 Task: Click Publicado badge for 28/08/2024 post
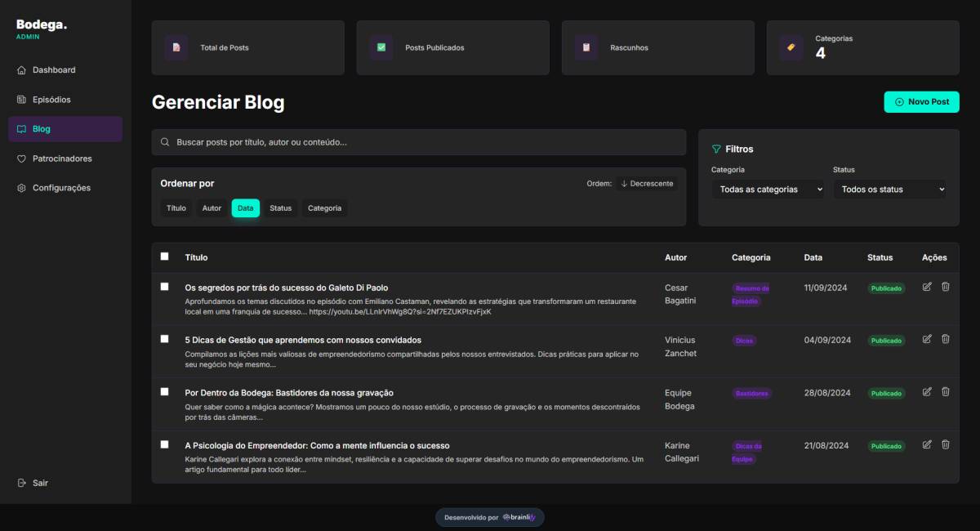pos(886,393)
